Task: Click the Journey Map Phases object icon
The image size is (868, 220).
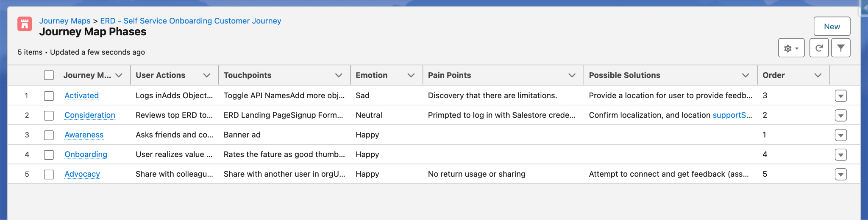Action: tap(25, 24)
